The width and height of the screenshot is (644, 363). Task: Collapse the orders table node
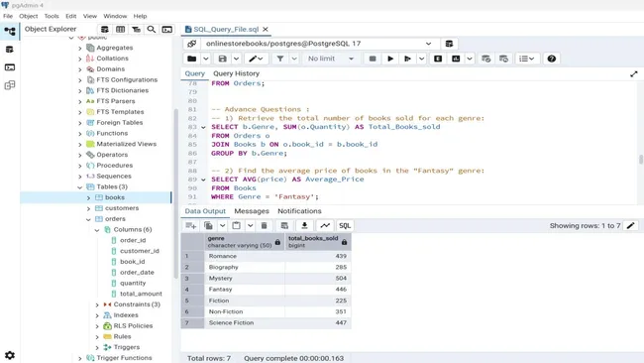[88, 219]
